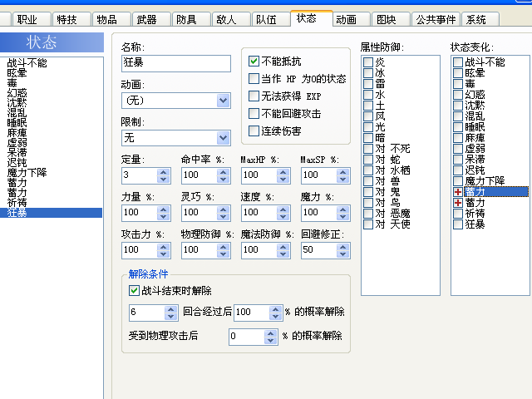Toggle 眩晕 in 状态变化 list
Viewport: 532px width, 399px height.
point(458,73)
